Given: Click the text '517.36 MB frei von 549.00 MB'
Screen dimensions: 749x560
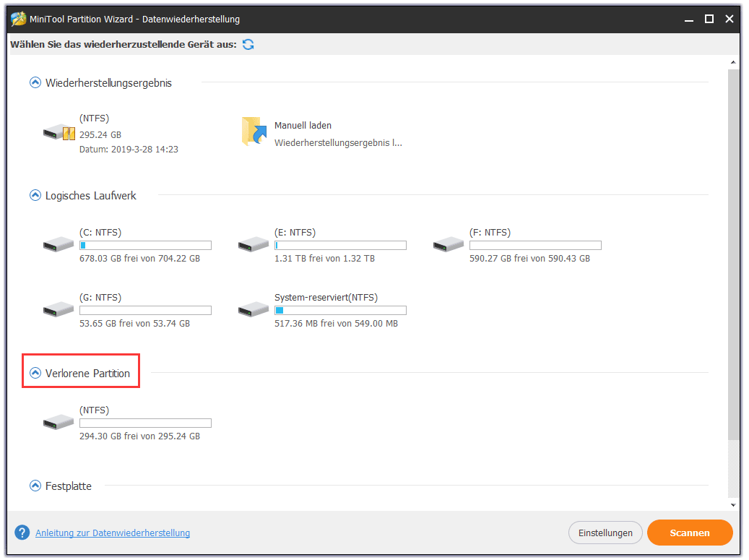Looking at the screenshot, I should (x=336, y=324).
